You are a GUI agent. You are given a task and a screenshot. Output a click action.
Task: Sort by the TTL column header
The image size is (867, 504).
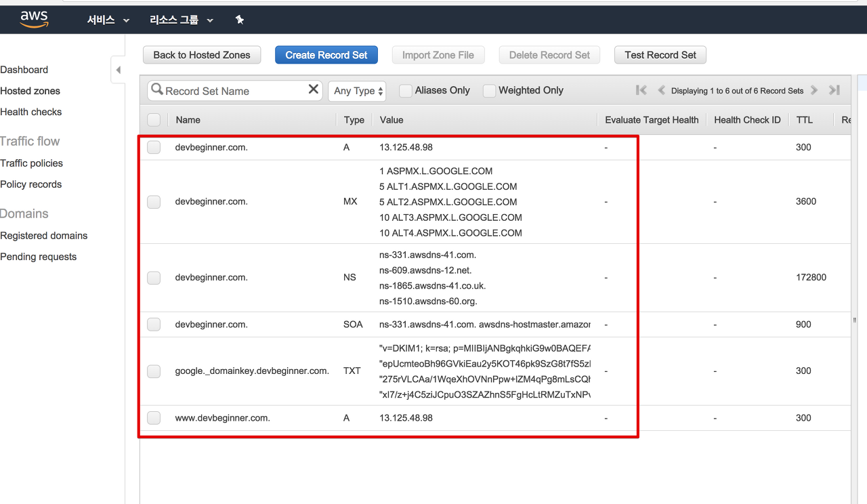(x=805, y=120)
